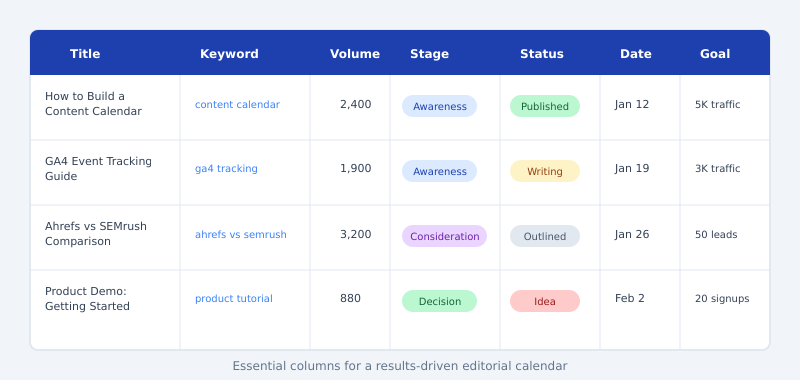Select 'GA4 Event Tracking Guide' title
This screenshot has width=800, height=380.
click(98, 169)
